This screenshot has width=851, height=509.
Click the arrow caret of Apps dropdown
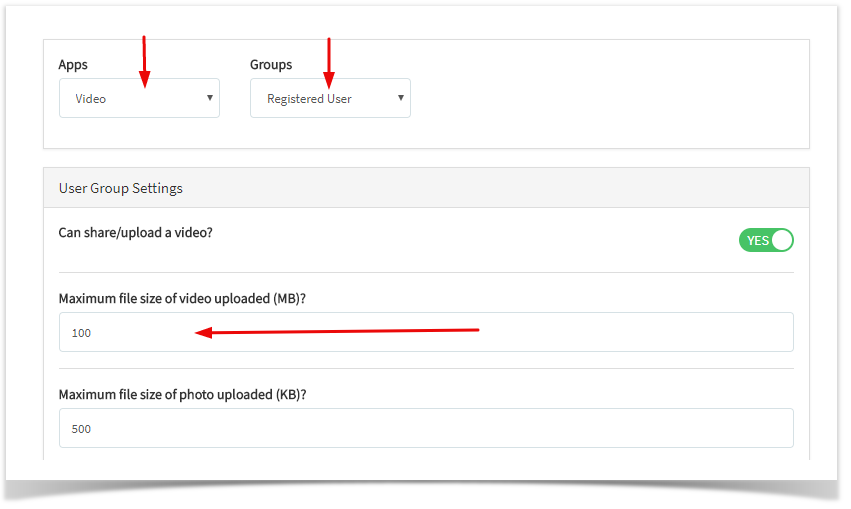tap(209, 98)
